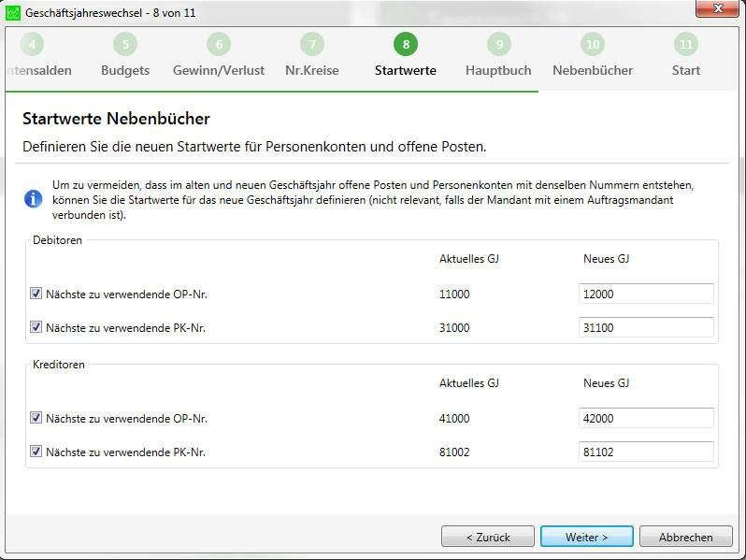Click the Kreditoren group label
The image size is (746, 560).
point(59,365)
